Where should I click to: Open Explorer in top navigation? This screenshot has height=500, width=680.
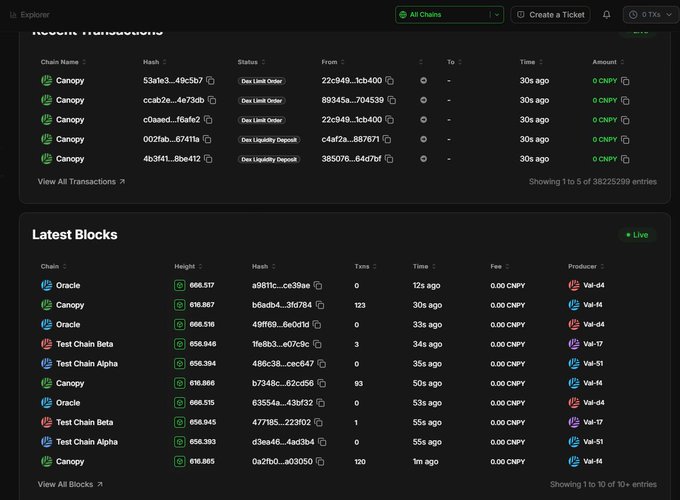tap(29, 15)
